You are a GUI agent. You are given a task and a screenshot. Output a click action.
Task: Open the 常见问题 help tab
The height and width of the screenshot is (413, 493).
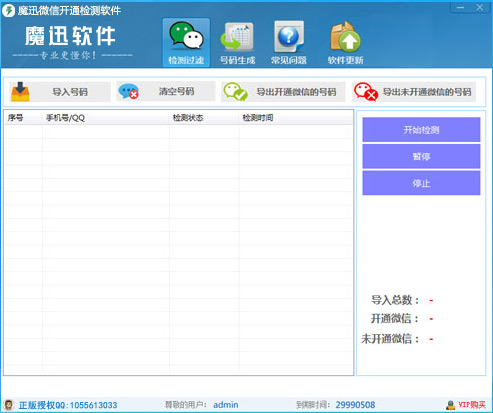coord(289,43)
